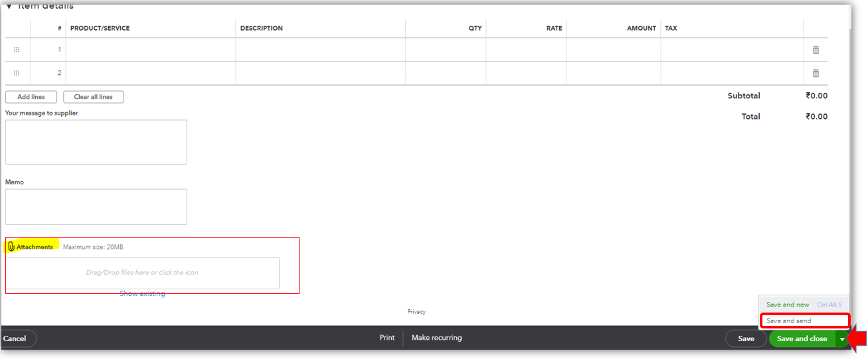Click row number 2 in the table
Viewport: 868px width, 359px height.
(x=59, y=73)
